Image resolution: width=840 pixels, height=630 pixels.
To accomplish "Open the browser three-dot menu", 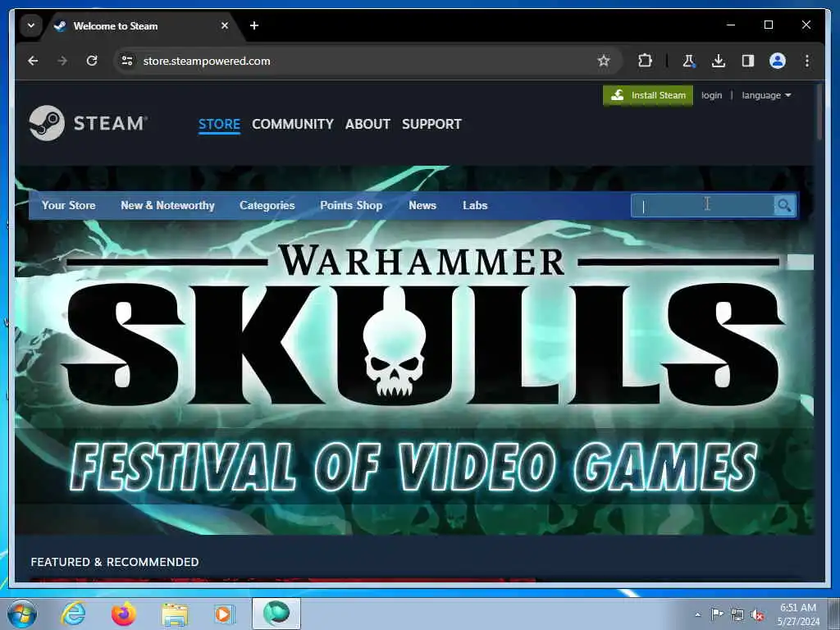I will point(807,61).
